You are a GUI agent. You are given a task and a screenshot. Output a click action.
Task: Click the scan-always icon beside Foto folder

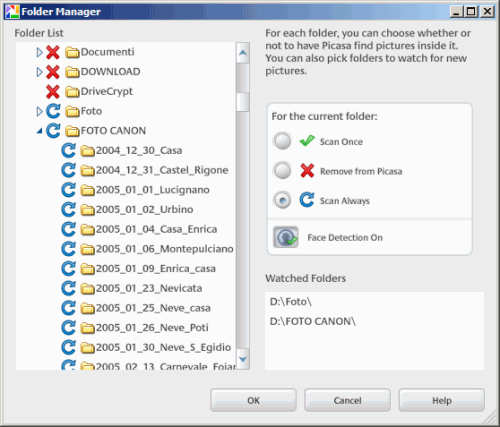[53, 111]
